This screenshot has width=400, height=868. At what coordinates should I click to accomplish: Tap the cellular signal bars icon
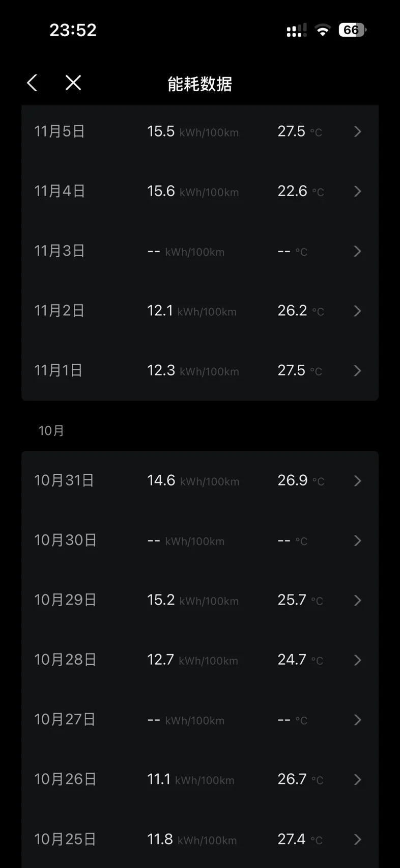[x=296, y=30]
